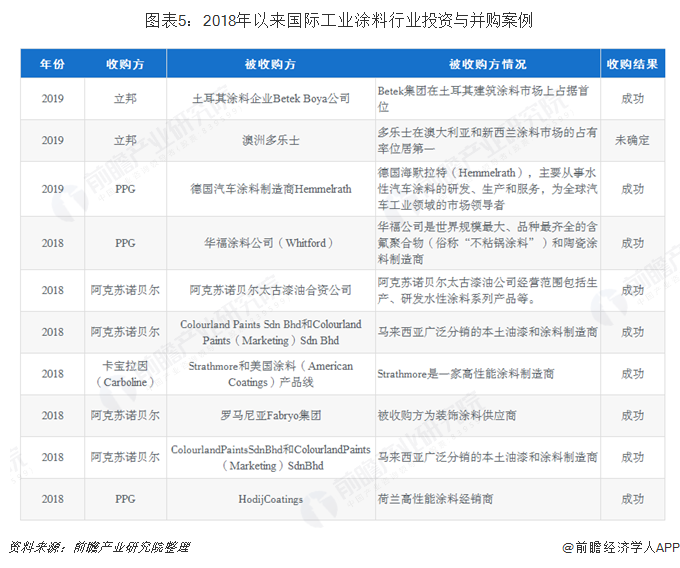Click "PPG" in the Hemmelrath row

(125, 189)
